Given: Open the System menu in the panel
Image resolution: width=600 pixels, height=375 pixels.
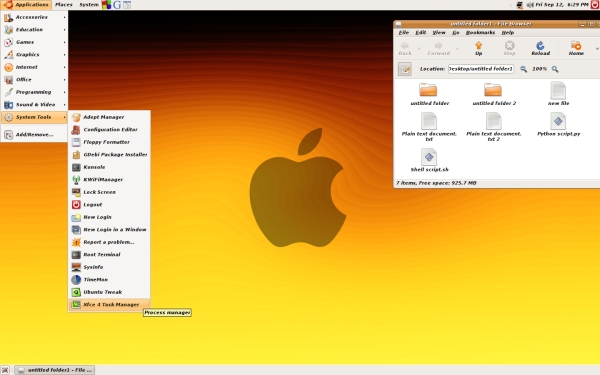Looking at the screenshot, I should click(89, 5).
